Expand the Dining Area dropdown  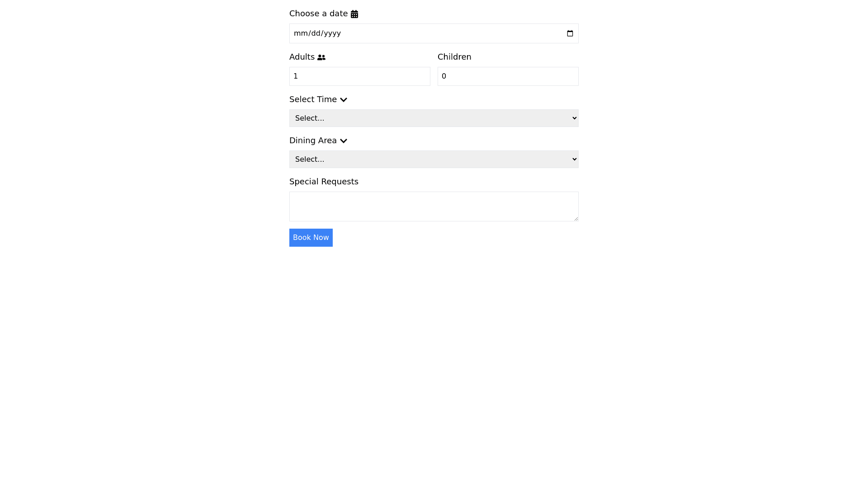[x=434, y=159]
